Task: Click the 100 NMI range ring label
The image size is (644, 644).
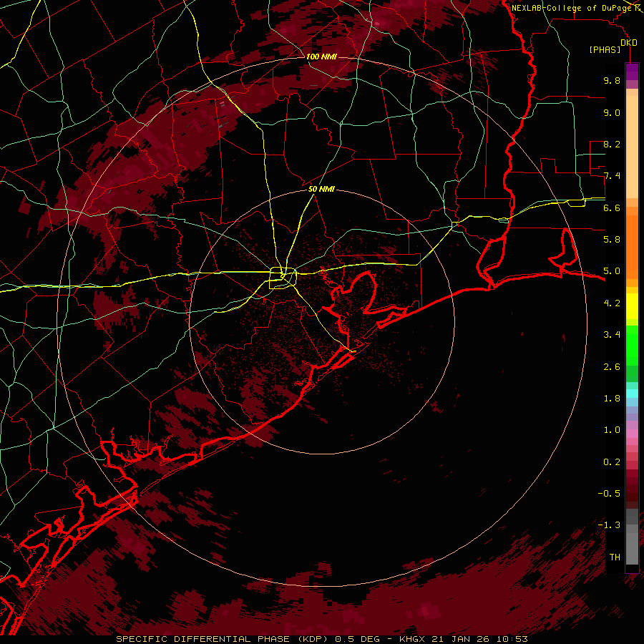Action: click(321, 57)
